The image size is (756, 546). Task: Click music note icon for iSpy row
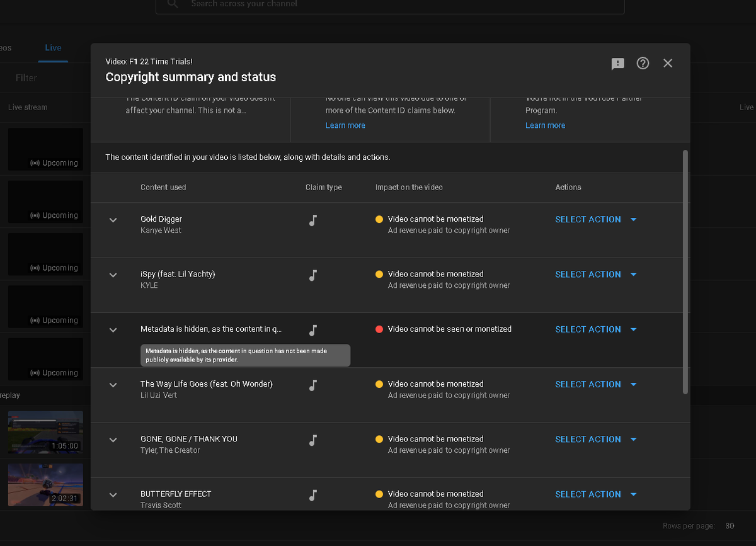(312, 275)
